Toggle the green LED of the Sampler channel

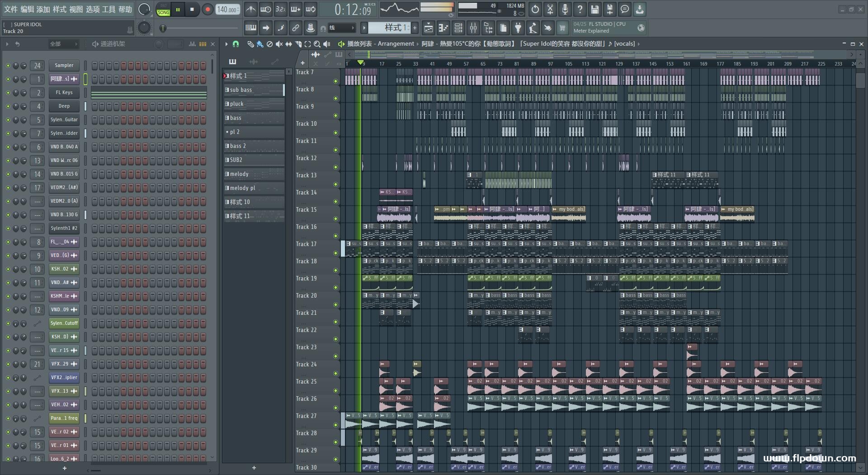point(8,66)
